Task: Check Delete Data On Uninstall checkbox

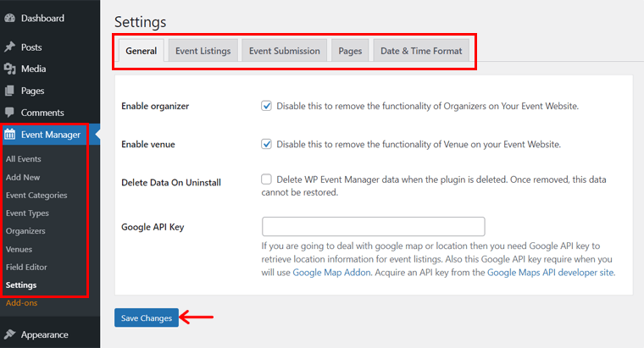Action: point(266,180)
